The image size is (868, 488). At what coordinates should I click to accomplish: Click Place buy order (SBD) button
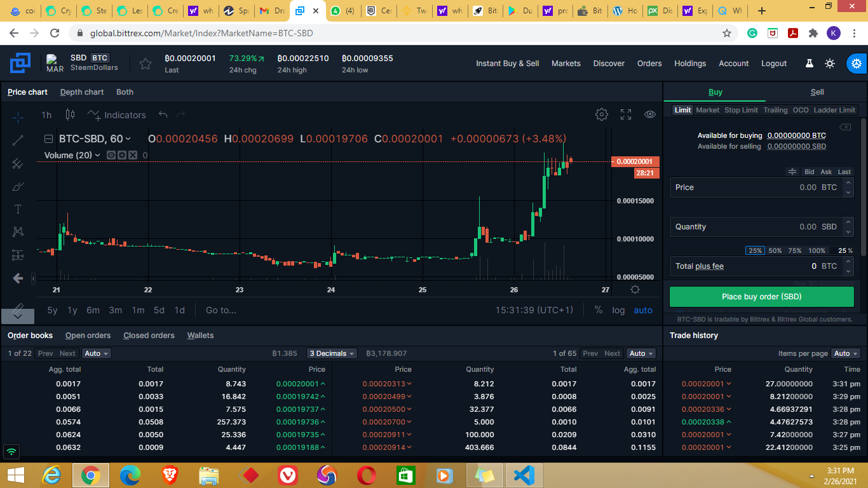761,297
